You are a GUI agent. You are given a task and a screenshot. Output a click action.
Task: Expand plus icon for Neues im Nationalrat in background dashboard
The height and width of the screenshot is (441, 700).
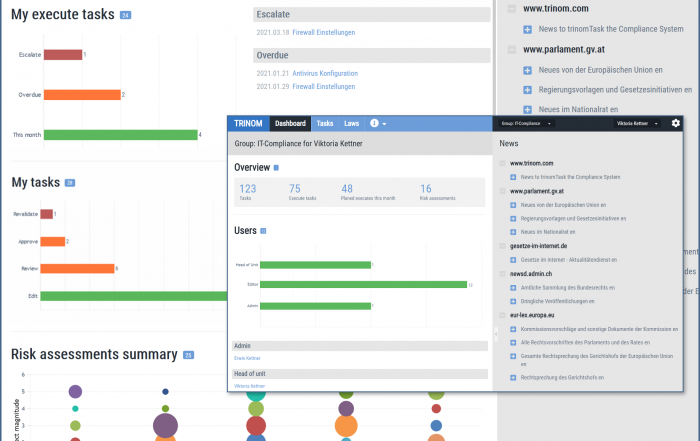527,110
